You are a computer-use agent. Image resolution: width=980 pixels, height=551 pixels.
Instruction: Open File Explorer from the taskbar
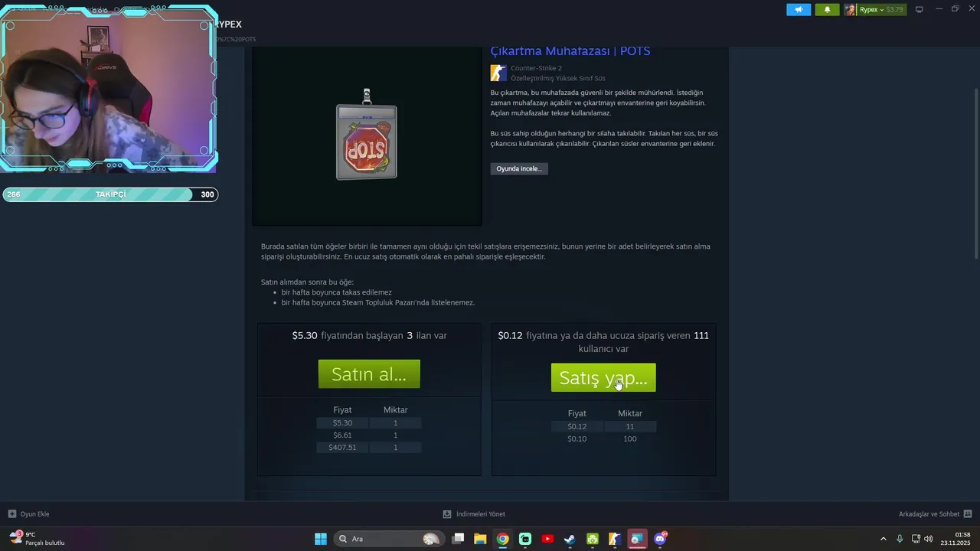(x=480, y=539)
